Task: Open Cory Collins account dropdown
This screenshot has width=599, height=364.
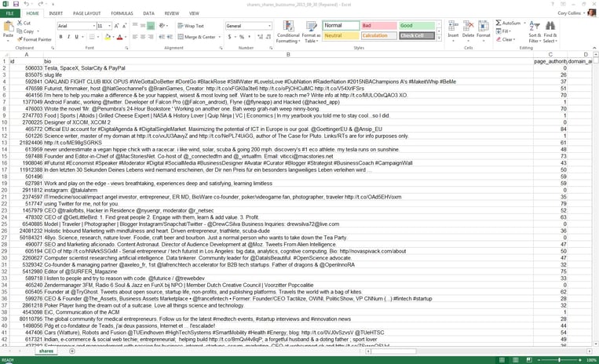Action: [571, 13]
